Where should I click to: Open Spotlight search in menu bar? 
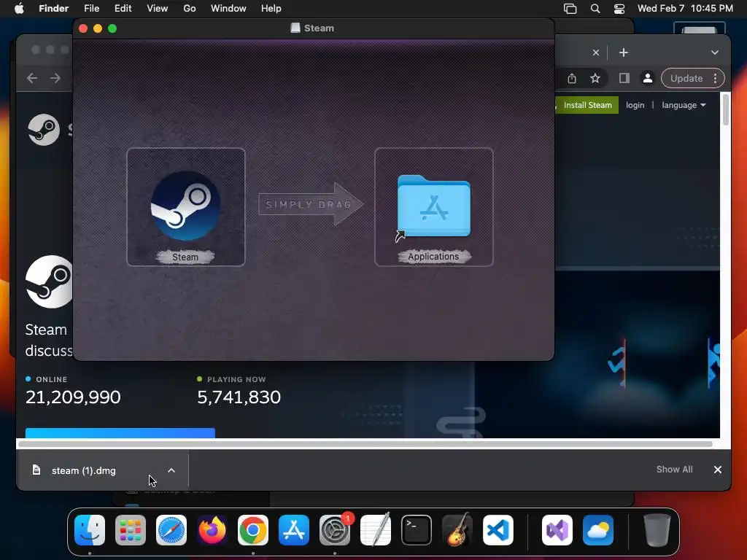595,8
